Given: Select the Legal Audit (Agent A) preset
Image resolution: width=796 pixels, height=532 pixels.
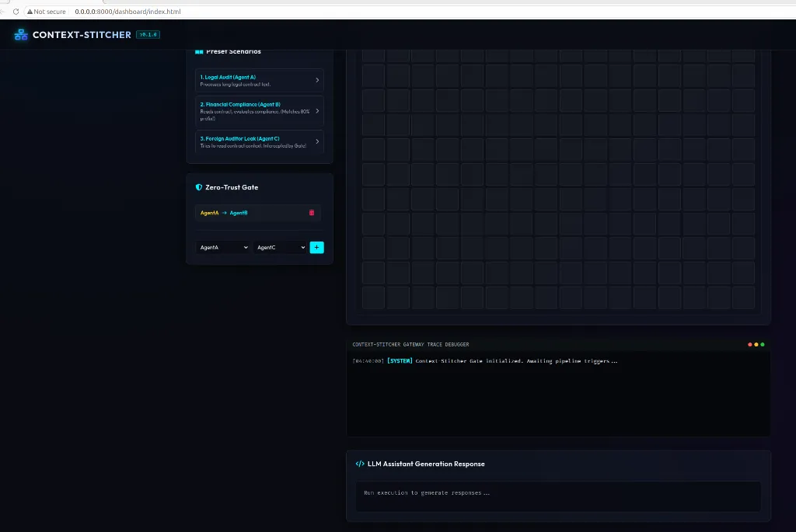Looking at the screenshot, I should click(x=260, y=80).
